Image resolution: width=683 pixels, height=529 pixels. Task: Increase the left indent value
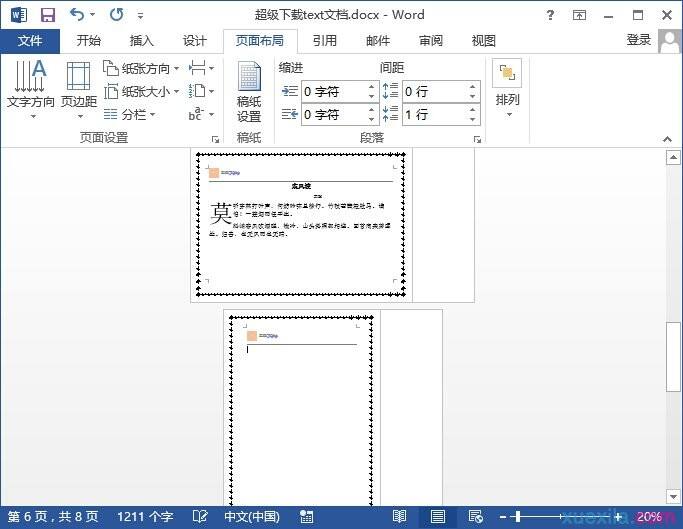tap(372, 86)
